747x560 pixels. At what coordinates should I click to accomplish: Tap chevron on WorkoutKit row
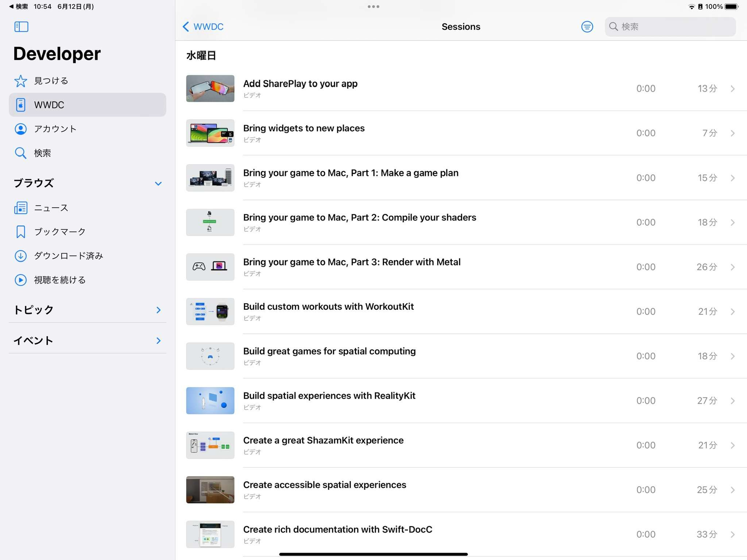(732, 312)
